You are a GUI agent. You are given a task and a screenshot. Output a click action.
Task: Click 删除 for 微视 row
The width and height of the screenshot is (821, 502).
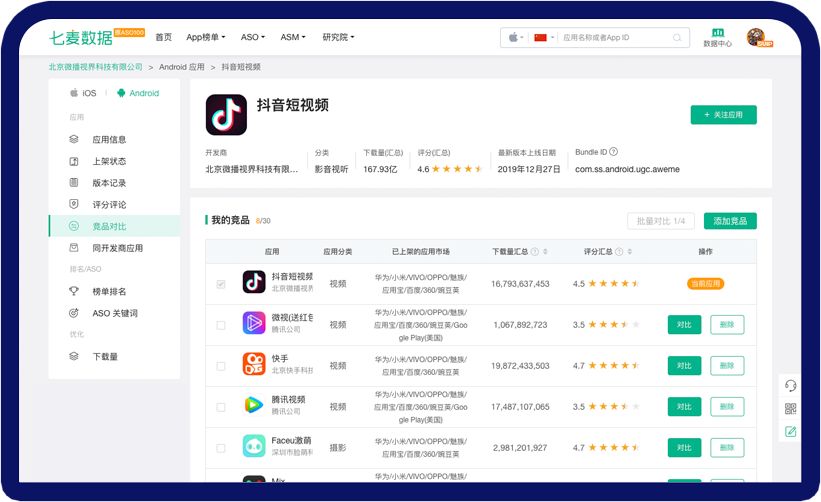point(727,325)
